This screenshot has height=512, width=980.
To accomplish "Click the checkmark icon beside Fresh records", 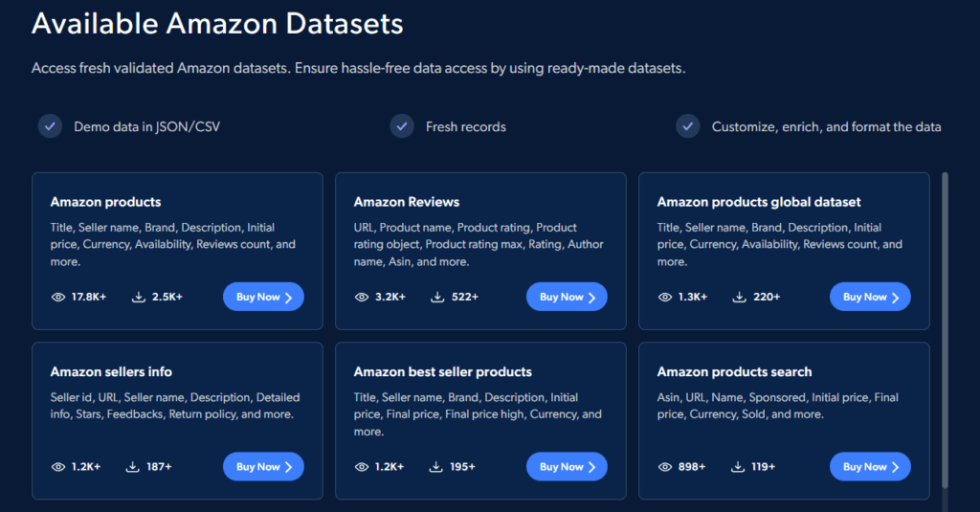I will point(402,126).
